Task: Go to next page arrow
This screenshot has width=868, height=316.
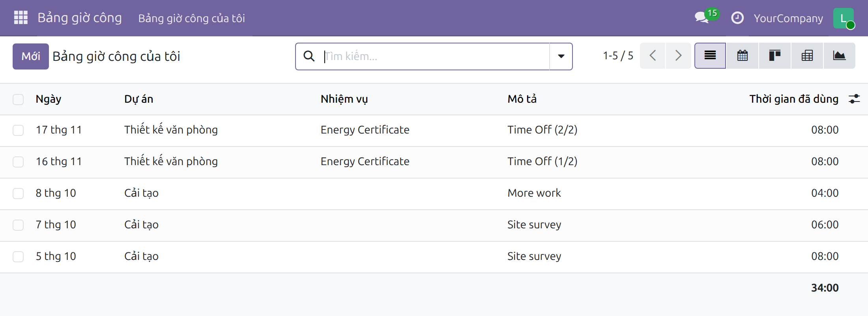Action: pyautogui.click(x=678, y=56)
